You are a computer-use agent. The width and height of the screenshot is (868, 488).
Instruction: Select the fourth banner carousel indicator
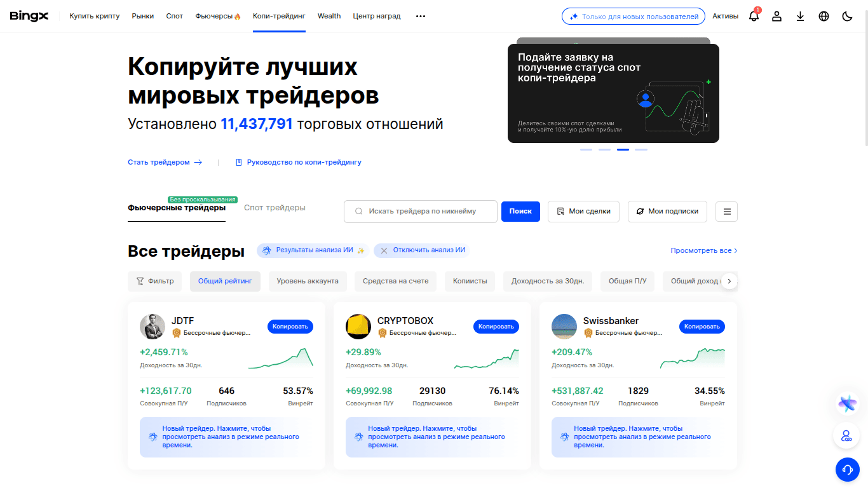tap(641, 150)
